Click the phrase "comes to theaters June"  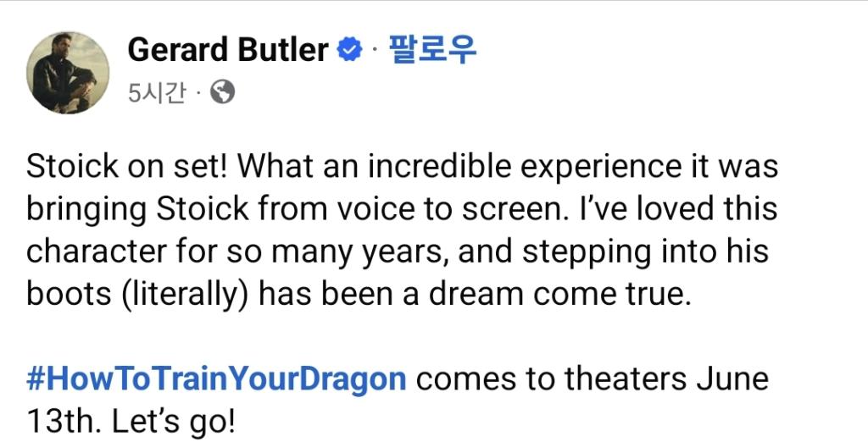coord(593,379)
